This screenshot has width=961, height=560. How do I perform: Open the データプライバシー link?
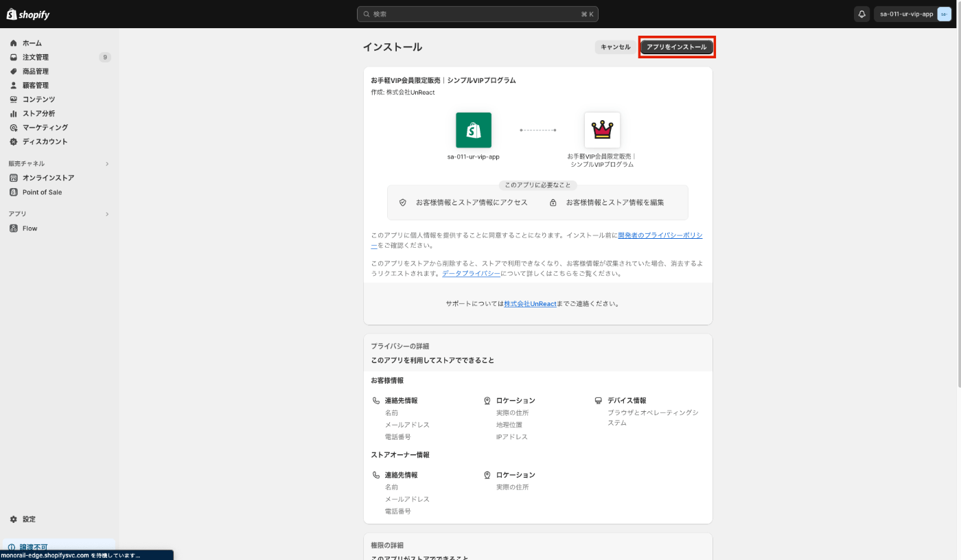[471, 273]
